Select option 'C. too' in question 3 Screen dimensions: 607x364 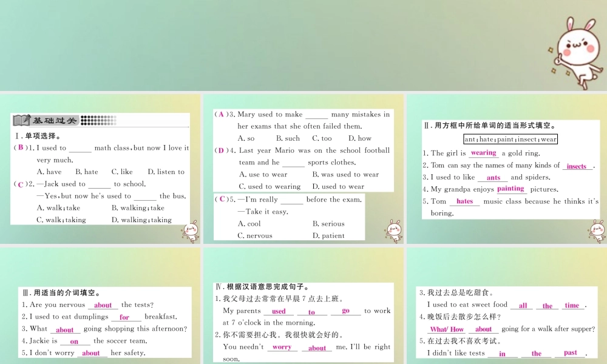[322, 138]
